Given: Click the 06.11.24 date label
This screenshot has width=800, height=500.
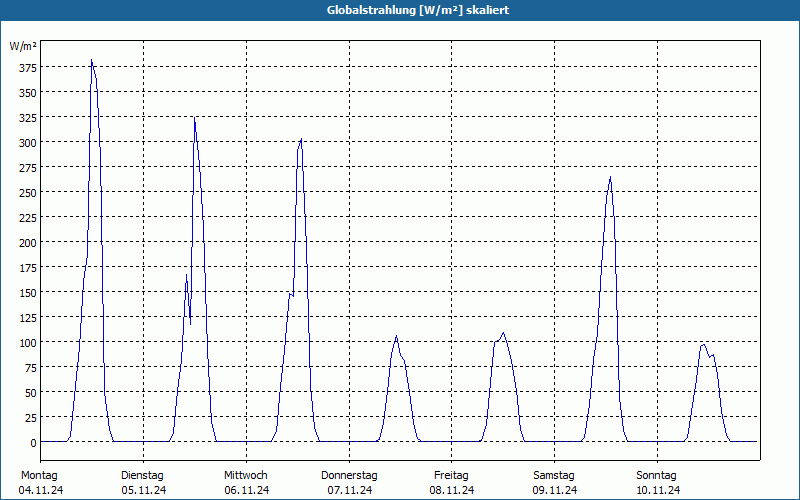Looking at the screenshot, I should (247, 490).
